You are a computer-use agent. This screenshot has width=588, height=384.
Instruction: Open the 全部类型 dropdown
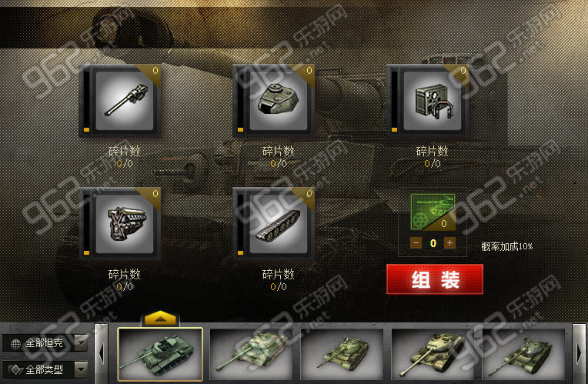45,369
